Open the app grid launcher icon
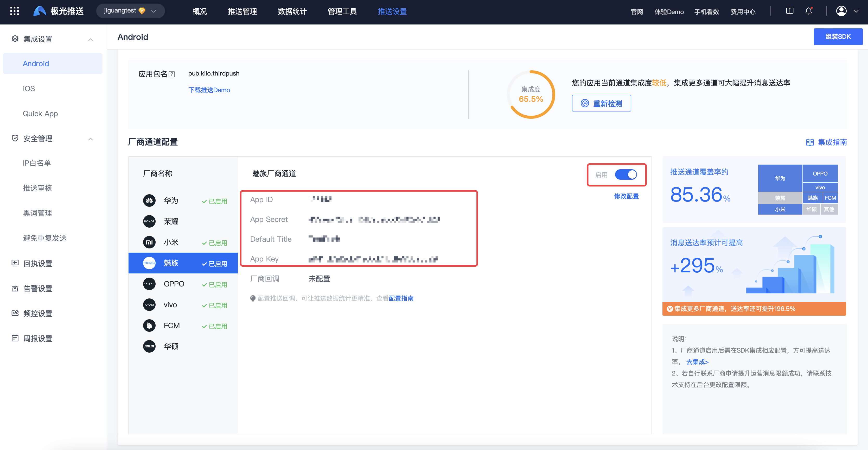Viewport: 868px width, 450px height. (15, 11)
